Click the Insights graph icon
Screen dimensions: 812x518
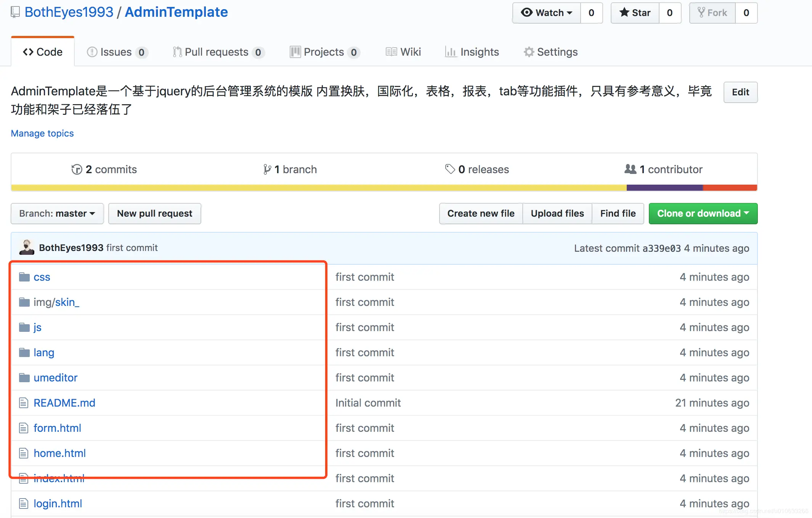(451, 52)
